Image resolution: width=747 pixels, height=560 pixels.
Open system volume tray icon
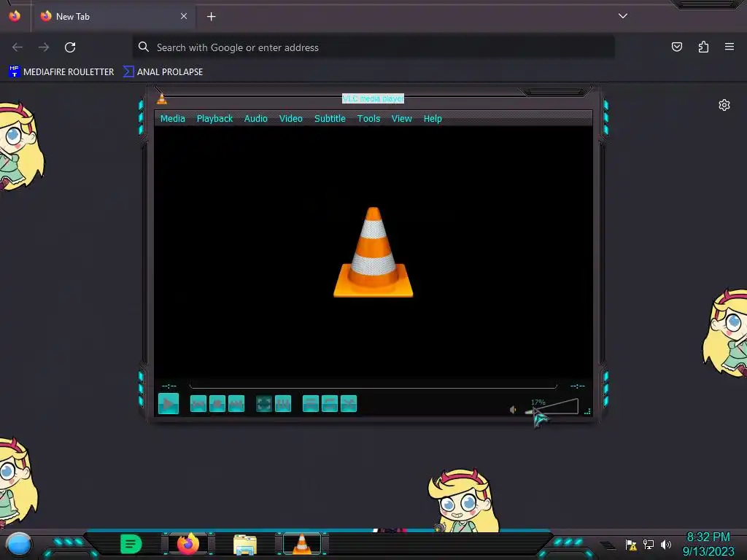[665, 544]
